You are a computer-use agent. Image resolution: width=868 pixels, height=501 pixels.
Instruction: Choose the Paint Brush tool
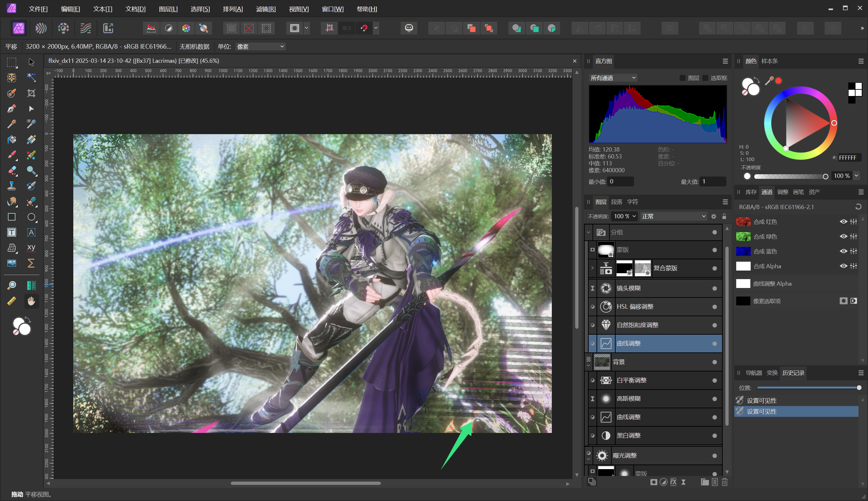coord(12,155)
